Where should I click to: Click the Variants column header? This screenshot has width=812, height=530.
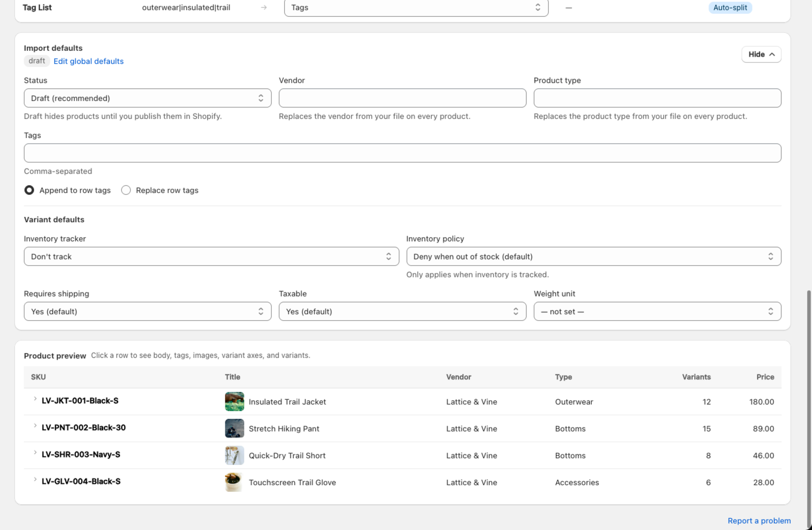[696, 377]
